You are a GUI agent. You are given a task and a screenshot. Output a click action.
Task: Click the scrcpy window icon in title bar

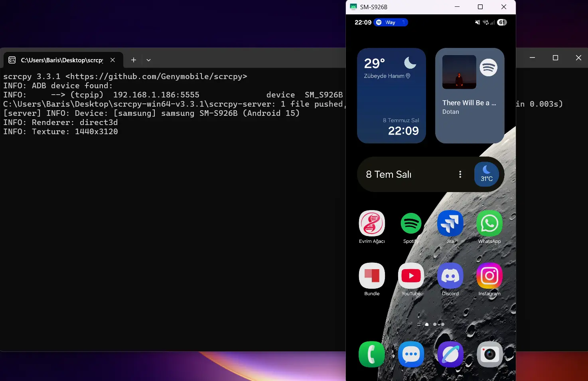(353, 7)
